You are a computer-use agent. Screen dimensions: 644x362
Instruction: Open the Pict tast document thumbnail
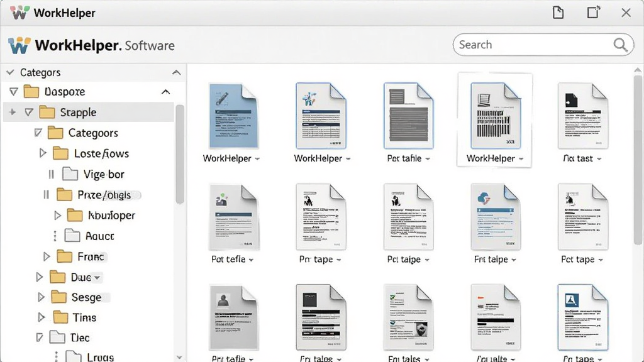pyautogui.click(x=583, y=116)
